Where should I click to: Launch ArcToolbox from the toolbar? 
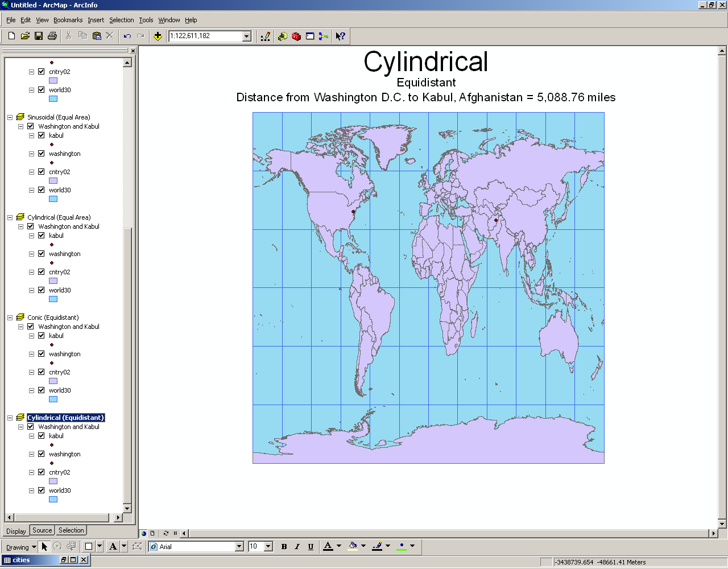(x=296, y=36)
